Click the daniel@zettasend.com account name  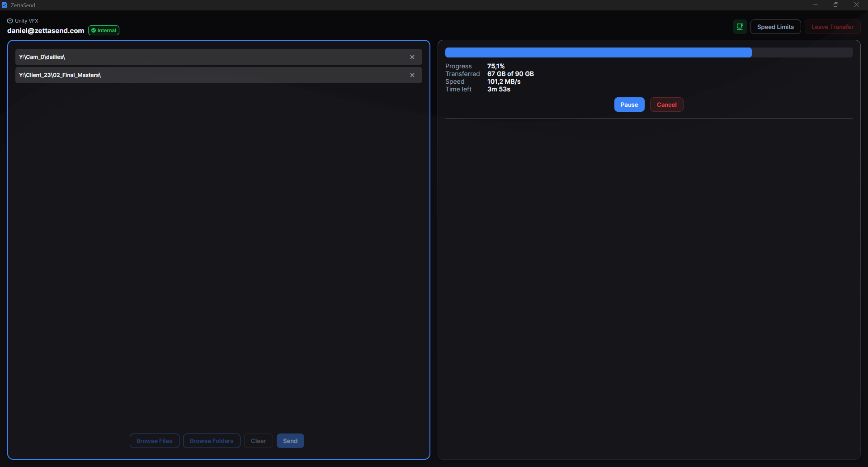pos(46,30)
